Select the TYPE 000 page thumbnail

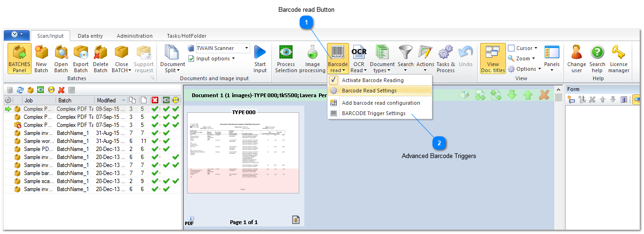tap(243, 153)
